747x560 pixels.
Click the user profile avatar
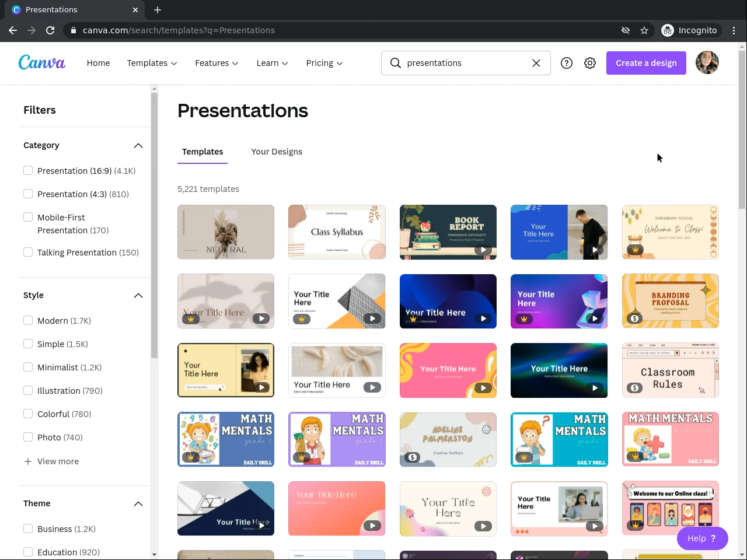[707, 62]
